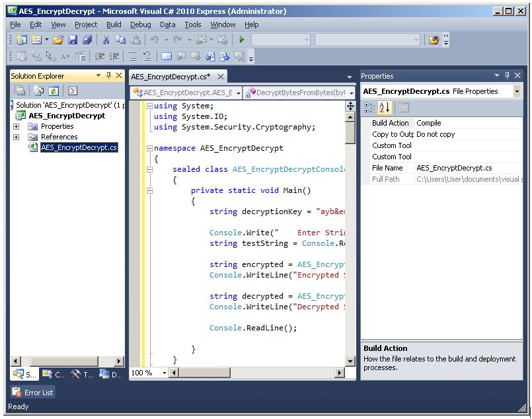
Task: Click the Cut scissors icon
Action: pos(106,40)
